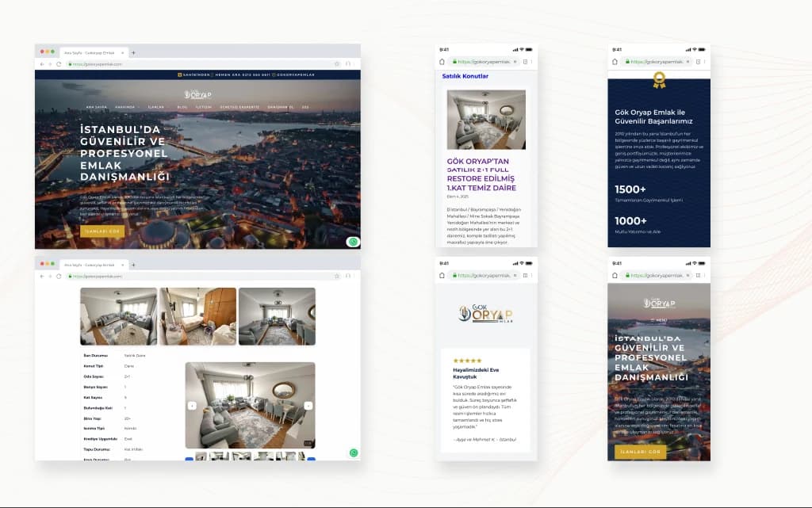Click the forward arrow in the top browser window
The height and width of the screenshot is (508, 812).
pyautogui.click(x=50, y=64)
